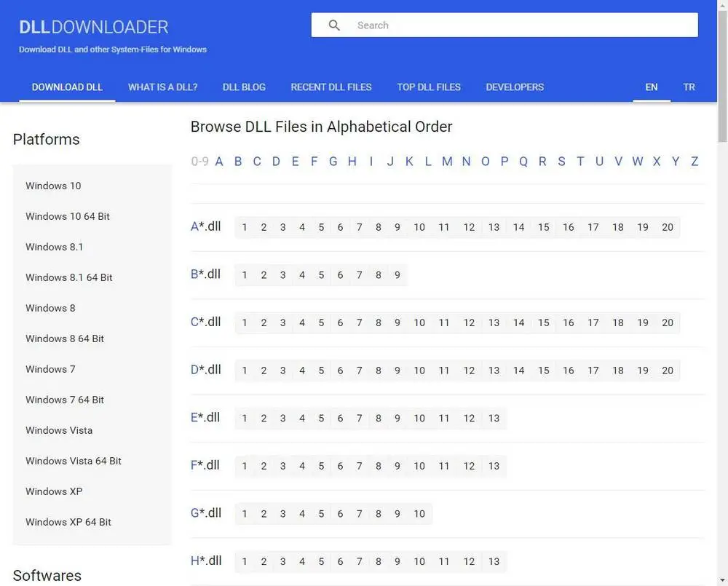Open the Windows XP platform link
This screenshot has height=586, width=728.
[55, 492]
